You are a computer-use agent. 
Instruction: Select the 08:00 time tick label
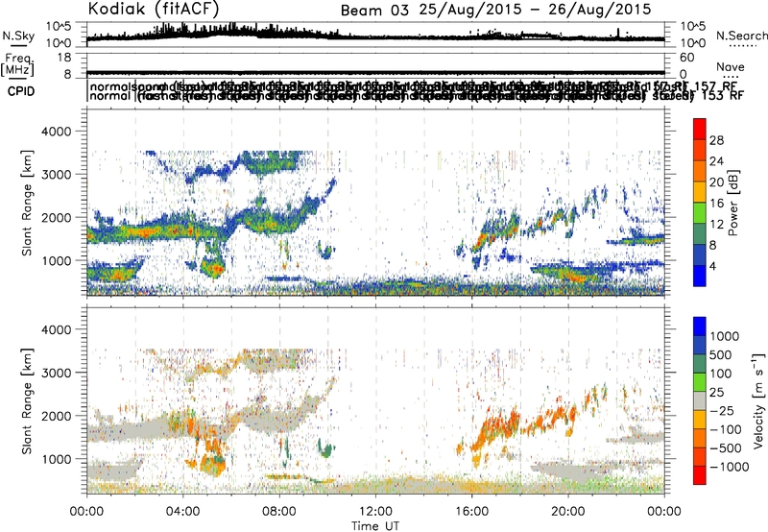[x=279, y=512]
